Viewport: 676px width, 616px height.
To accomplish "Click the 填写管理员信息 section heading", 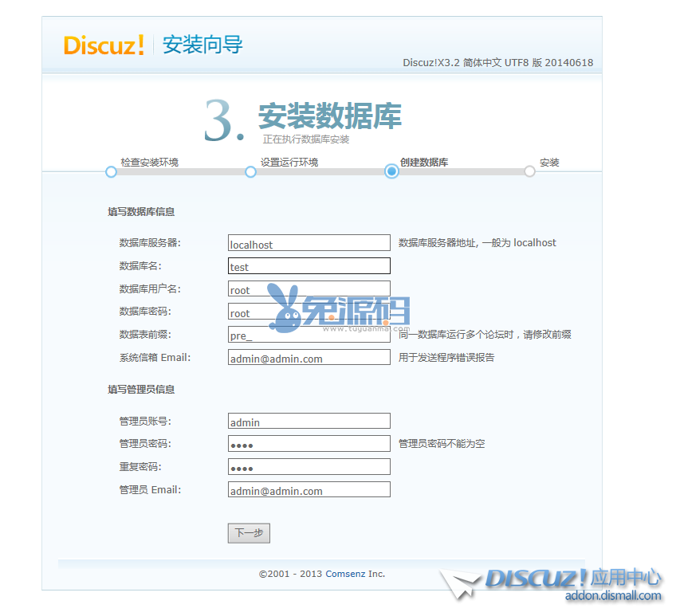I will click(x=141, y=389).
